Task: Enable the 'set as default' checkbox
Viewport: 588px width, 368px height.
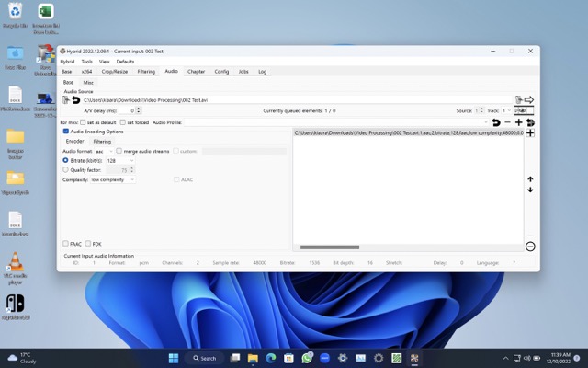Action: click(x=84, y=121)
